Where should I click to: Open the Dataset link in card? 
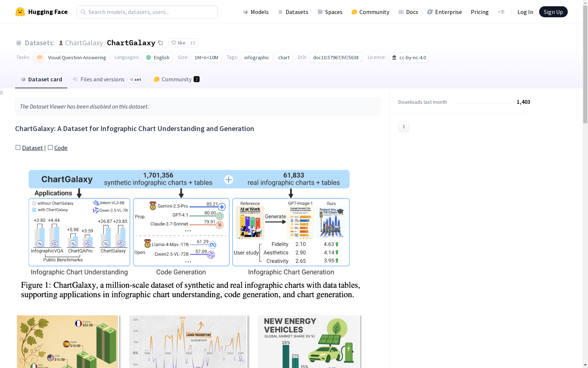click(32, 148)
